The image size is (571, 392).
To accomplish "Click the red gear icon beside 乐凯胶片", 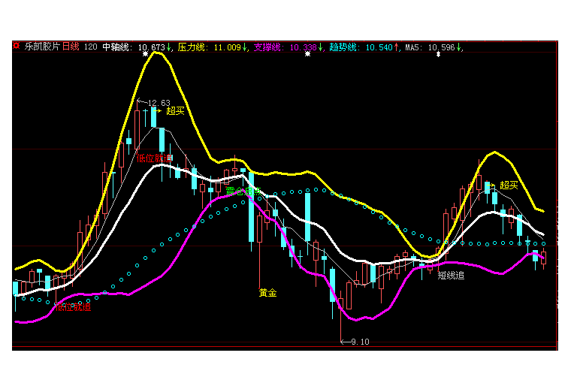I will pyautogui.click(x=16, y=47).
